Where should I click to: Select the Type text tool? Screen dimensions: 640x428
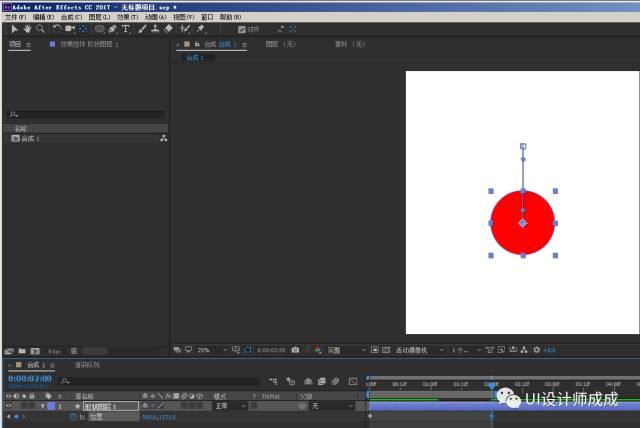click(126, 29)
